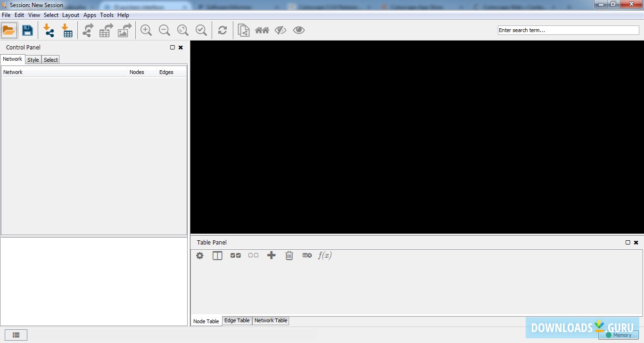Select first neighbors of selected nodes
This screenshot has width=644, height=343.
(262, 30)
